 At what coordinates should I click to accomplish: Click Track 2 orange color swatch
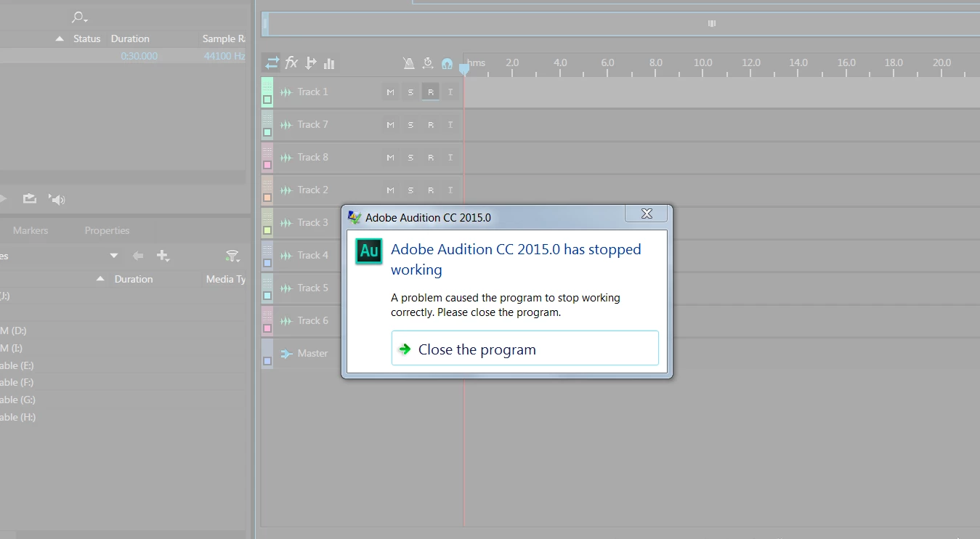pyautogui.click(x=267, y=198)
